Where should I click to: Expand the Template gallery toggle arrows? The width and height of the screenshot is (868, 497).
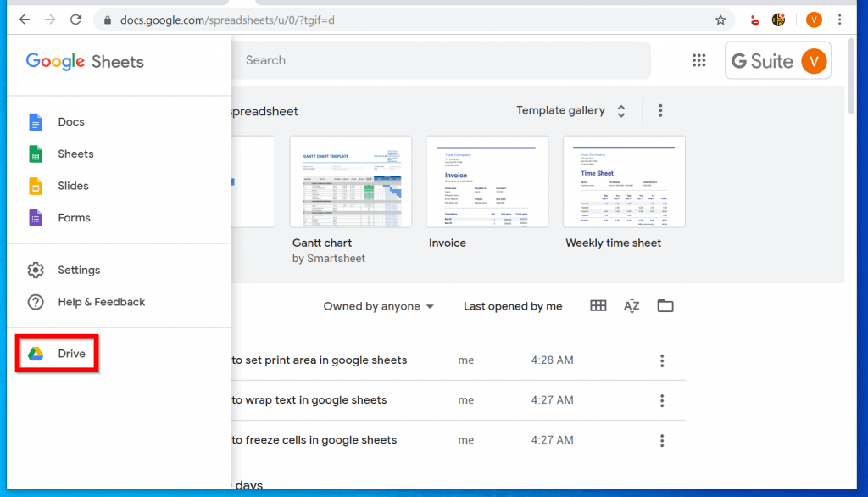(x=621, y=111)
